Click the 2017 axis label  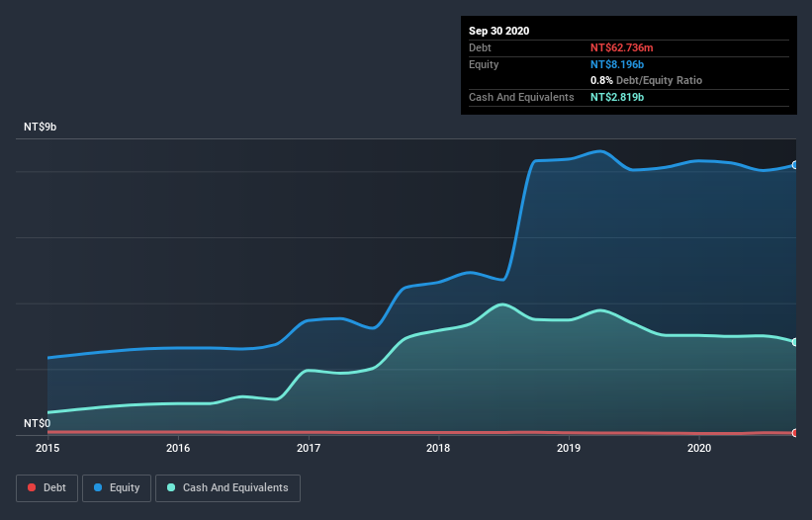coord(309,448)
